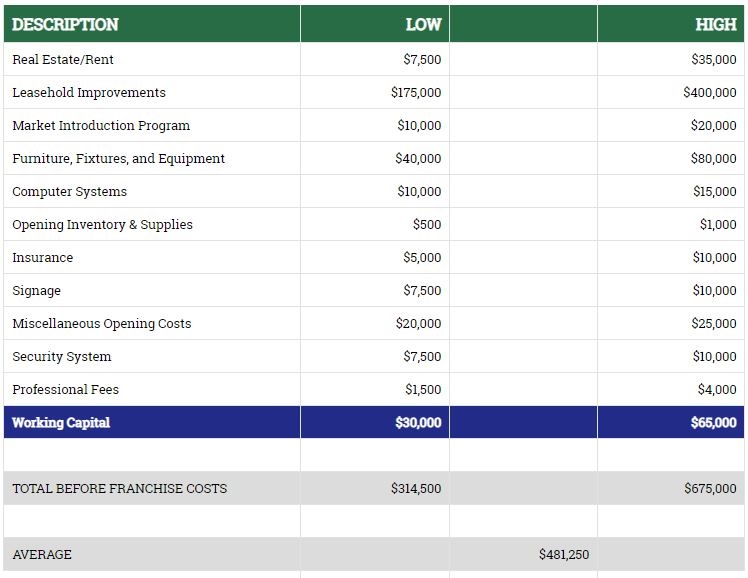Select the Insurance low value $5,000
748x578 pixels.
click(422, 258)
